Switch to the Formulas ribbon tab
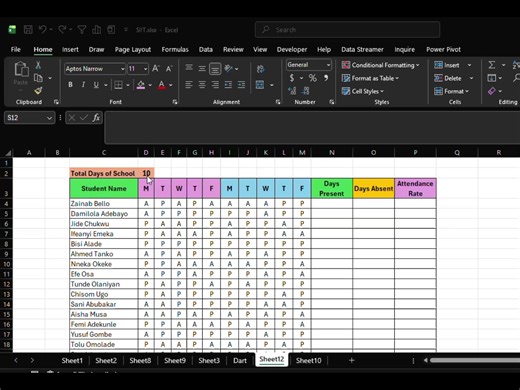520x390 pixels. pos(175,49)
